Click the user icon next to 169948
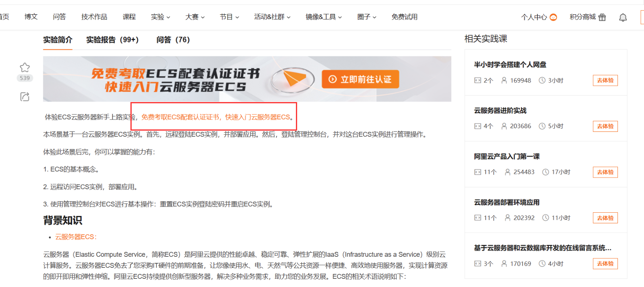This screenshot has height=287, width=644. tap(504, 80)
